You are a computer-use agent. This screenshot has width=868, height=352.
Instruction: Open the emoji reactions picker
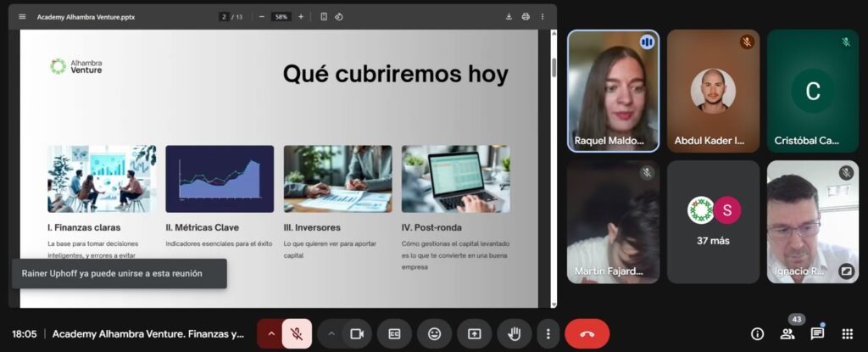point(434,334)
